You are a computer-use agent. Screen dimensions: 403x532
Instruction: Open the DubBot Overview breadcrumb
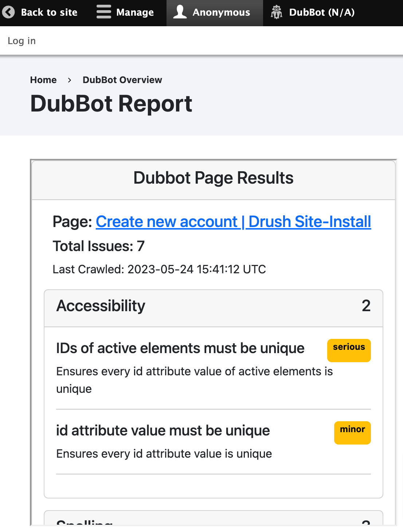[x=122, y=80]
